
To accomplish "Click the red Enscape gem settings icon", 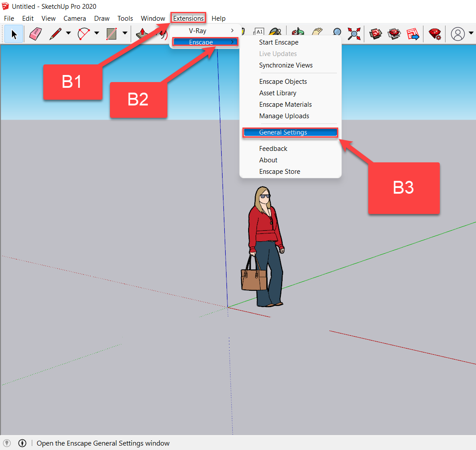I will tap(435, 34).
